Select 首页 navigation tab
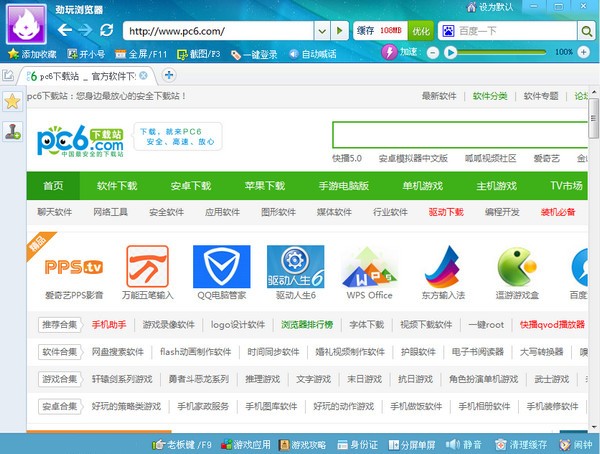Viewport: 600px width, 454px height. 53,186
